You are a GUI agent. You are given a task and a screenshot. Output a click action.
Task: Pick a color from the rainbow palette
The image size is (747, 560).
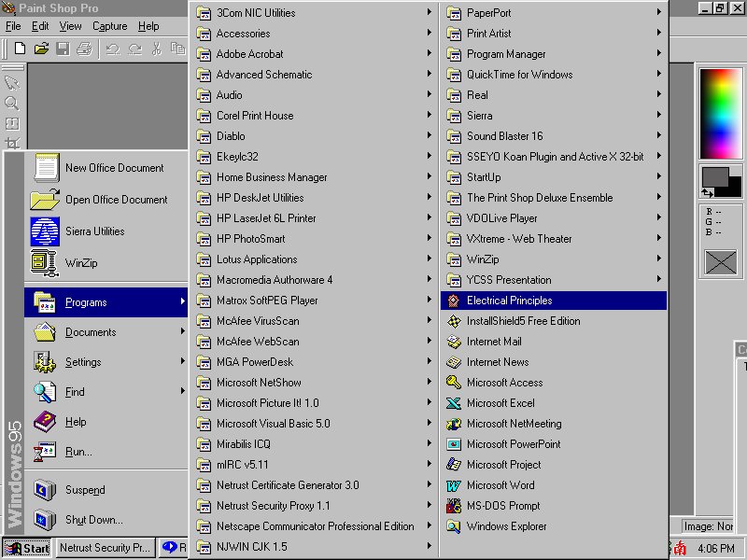pos(719,112)
